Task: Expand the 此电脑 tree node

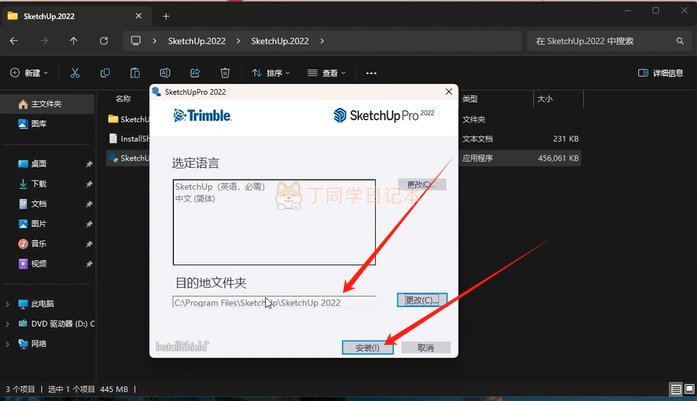Action: (7, 304)
